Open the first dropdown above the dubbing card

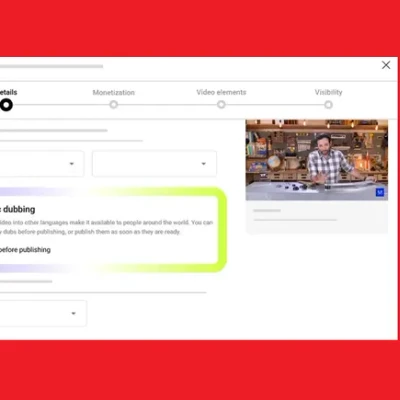(42, 164)
